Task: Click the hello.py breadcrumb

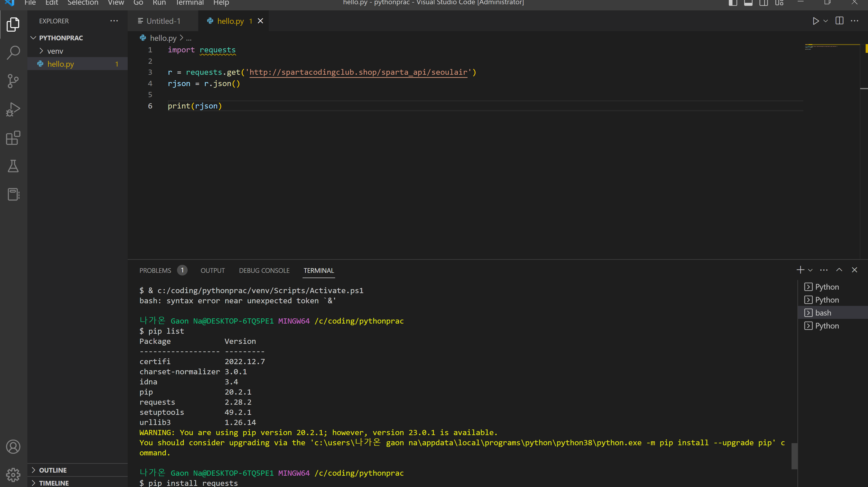Action: click(x=163, y=38)
